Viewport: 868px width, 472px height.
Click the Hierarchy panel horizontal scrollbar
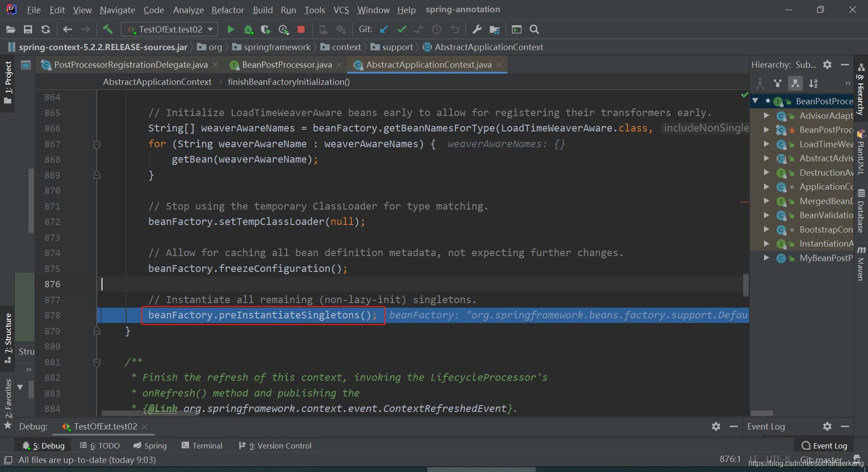click(762, 413)
